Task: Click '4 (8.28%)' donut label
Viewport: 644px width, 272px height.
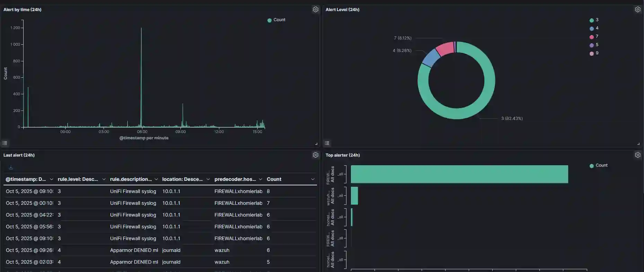Action: tap(402, 51)
